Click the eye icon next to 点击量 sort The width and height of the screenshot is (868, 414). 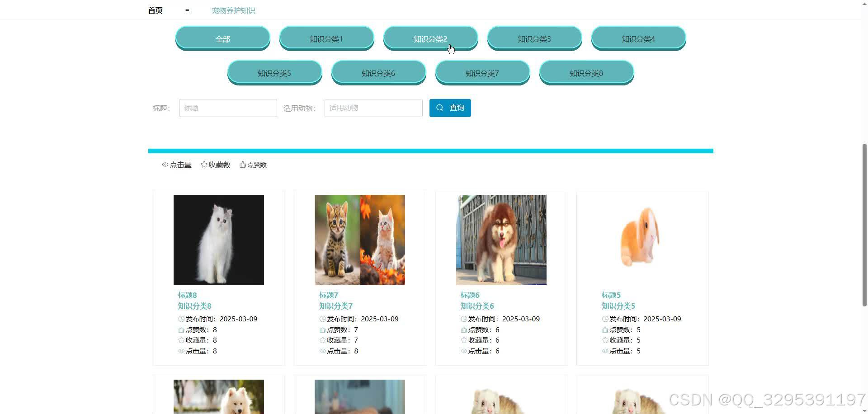[x=165, y=165]
